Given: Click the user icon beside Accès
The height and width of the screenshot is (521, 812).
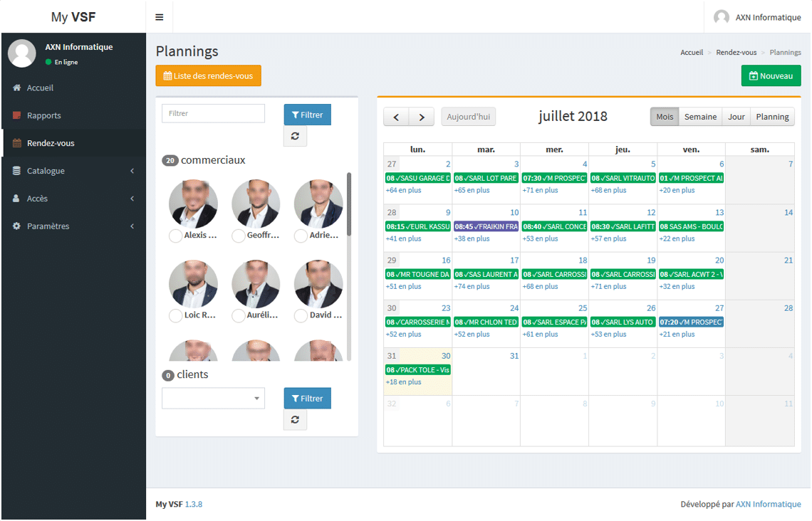Looking at the screenshot, I should 16,198.
